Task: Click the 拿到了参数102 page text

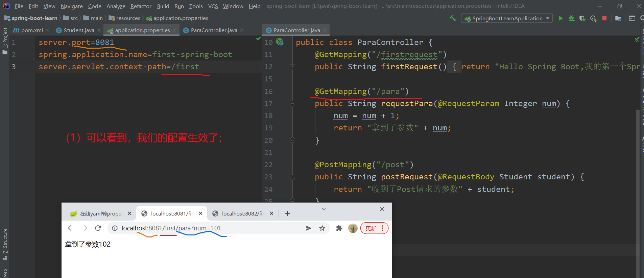Action: [88, 244]
